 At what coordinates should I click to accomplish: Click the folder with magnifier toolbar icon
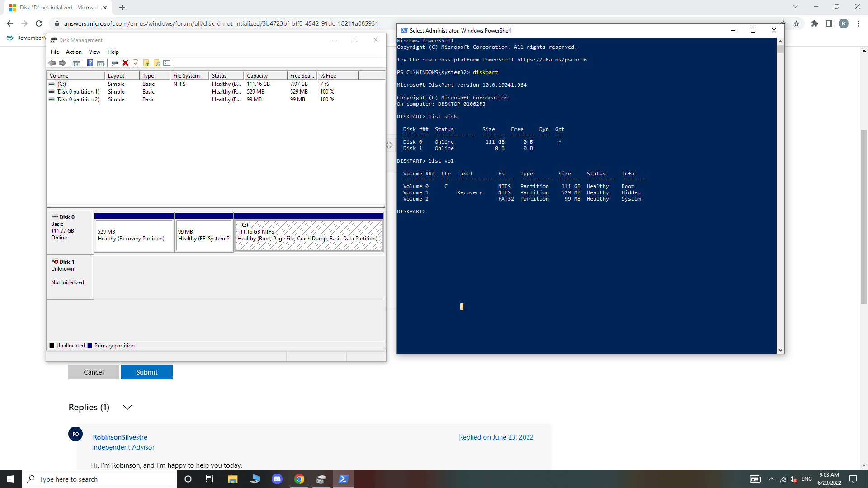tap(156, 63)
